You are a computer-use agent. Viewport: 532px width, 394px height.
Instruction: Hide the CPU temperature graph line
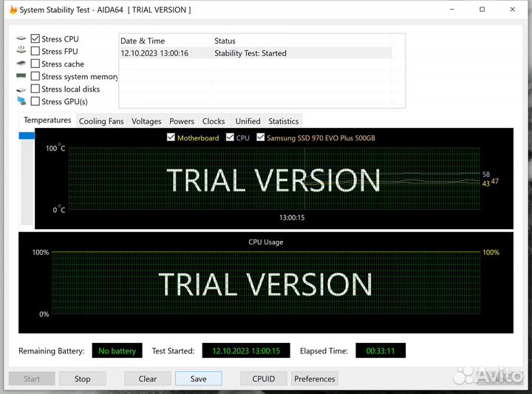tap(230, 137)
